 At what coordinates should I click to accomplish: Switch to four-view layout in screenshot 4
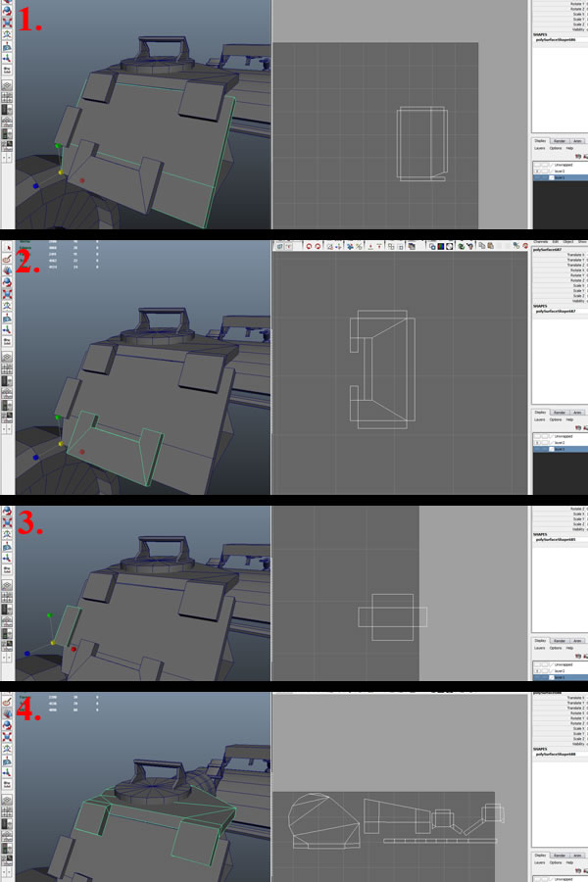pos(7,813)
